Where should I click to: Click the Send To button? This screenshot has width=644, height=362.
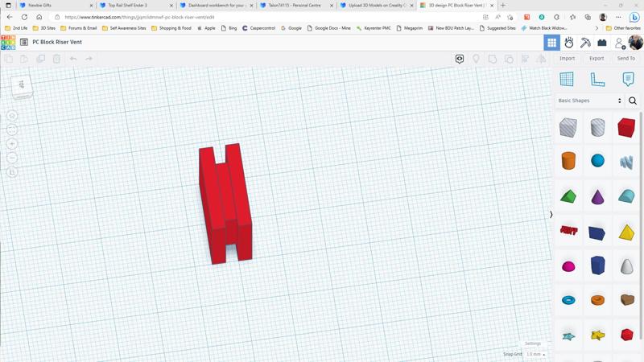pos(626,58)
